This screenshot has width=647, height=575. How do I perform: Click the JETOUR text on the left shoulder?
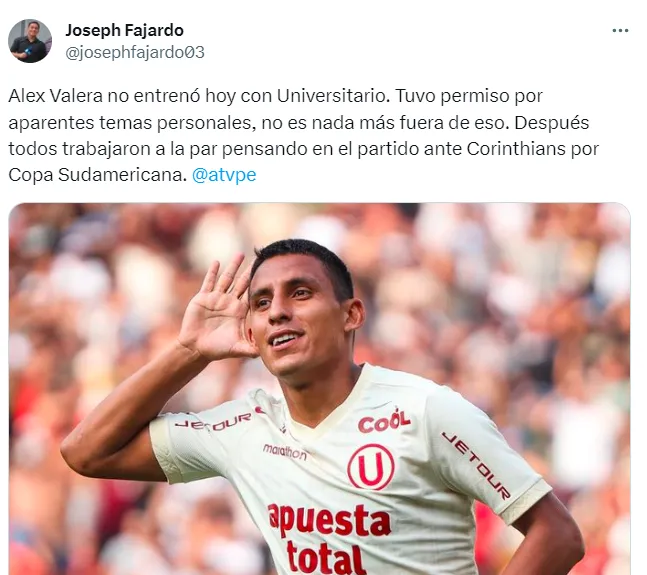(x=213, y=422)
